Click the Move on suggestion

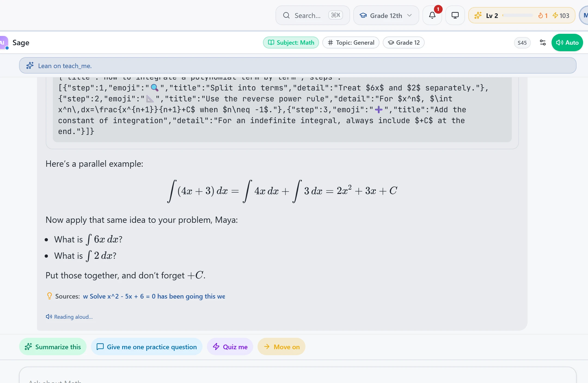[281, 347]
